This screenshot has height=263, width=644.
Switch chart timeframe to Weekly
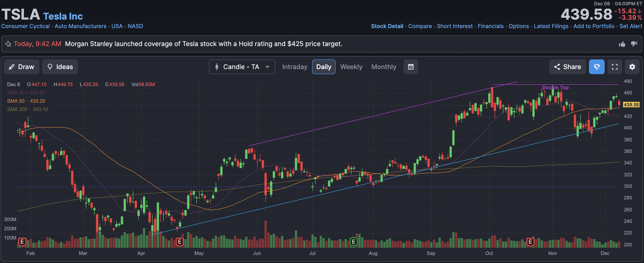[x=351, y=67]
